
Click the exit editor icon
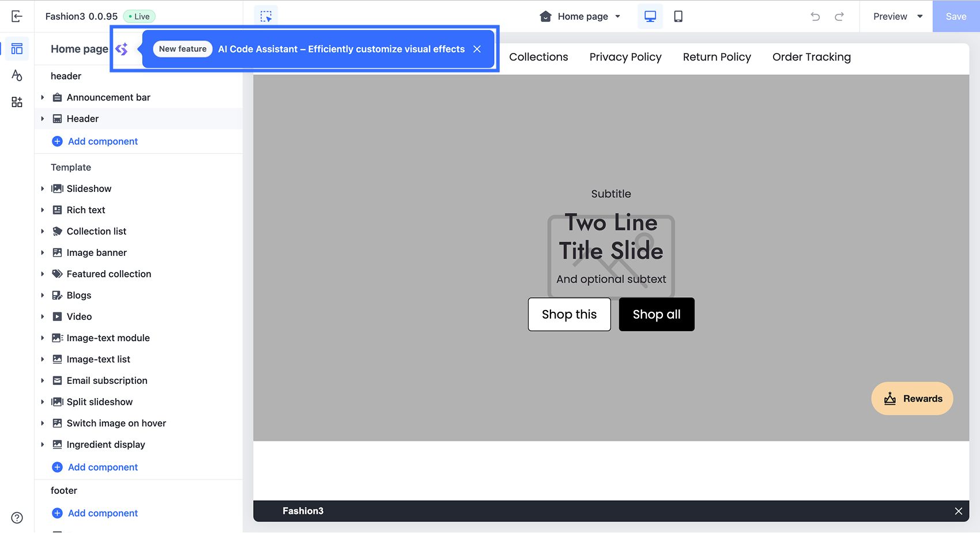[x=17, y=16]
